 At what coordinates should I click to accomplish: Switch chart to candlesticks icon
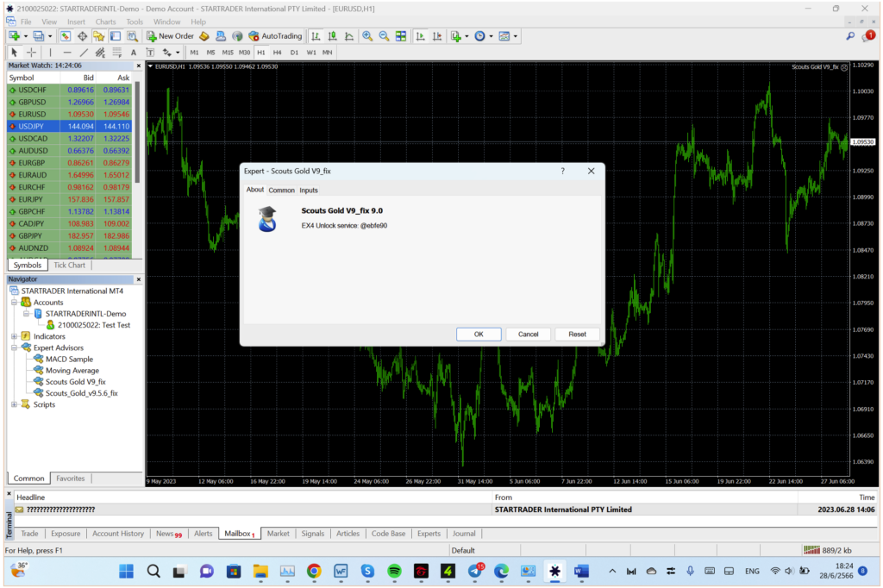click(333, 36)
